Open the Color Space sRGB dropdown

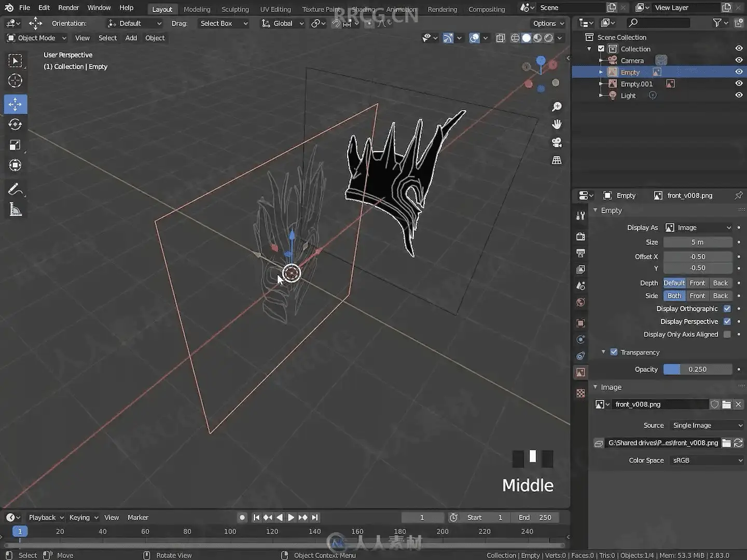(x=707, y=460)
